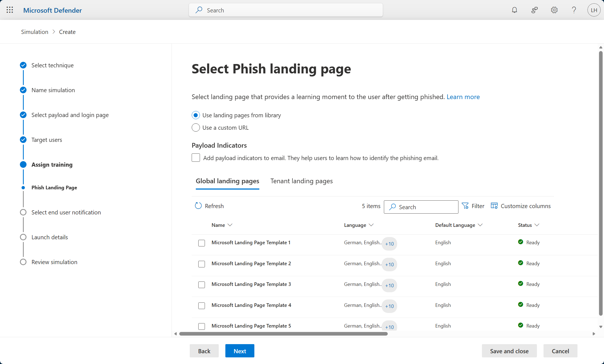The width and height of the screenshot is (604, 364).
Task: Open the settings gear
Action: tap(554, 10)
